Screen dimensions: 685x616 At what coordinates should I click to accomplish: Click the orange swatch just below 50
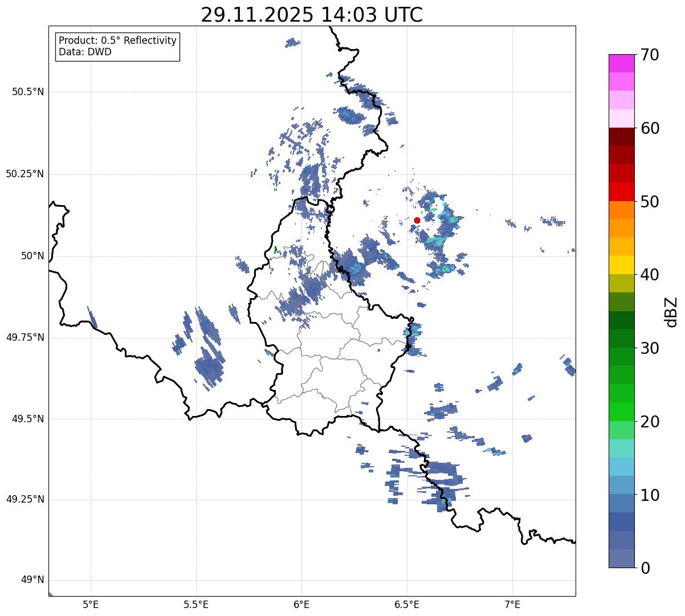[621, 210]
